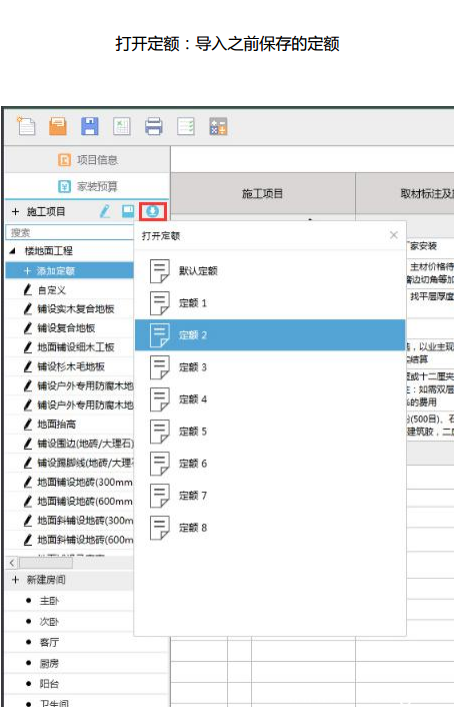
Task: Choose 定额 3 in the list
Action: pyautogui.click(x=270, y=367)
